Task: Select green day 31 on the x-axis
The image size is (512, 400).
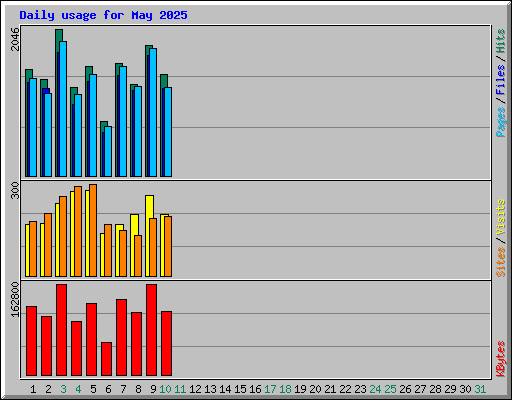Action: point(480,389)
